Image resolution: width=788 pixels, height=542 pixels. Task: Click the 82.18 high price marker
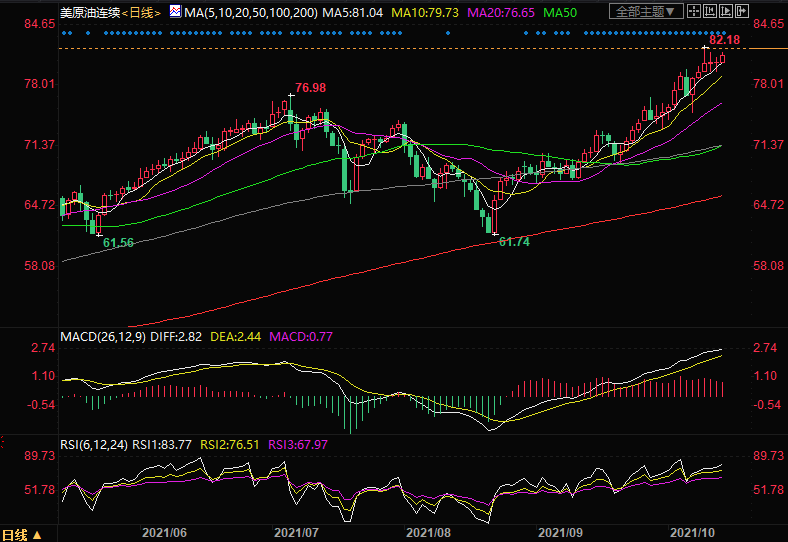coord(724,39)
